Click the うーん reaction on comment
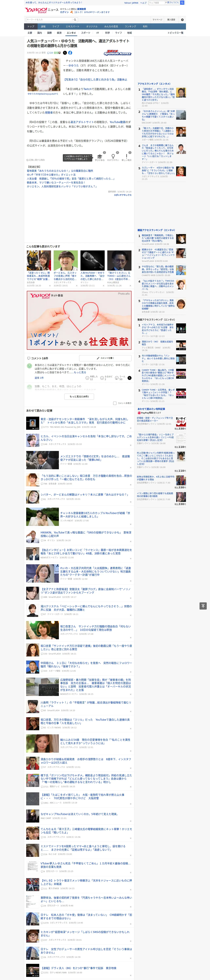Viewport: 210px width, 980px height. click(120, 378)
